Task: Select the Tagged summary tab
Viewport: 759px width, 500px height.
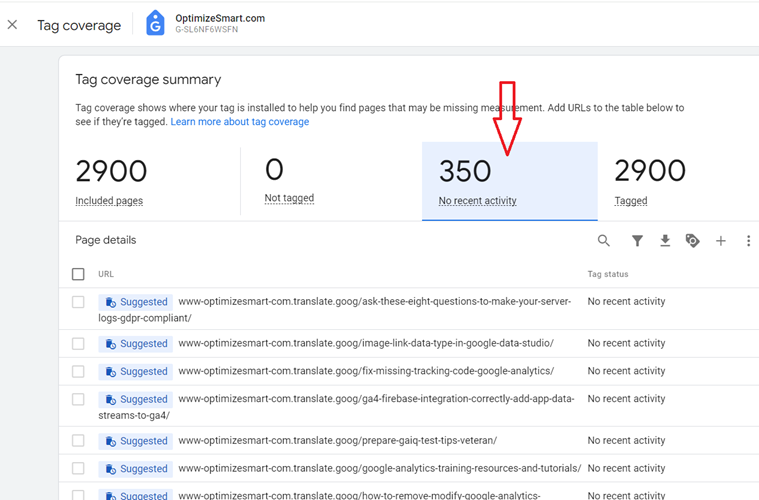Action: click(x=678, y=182)
